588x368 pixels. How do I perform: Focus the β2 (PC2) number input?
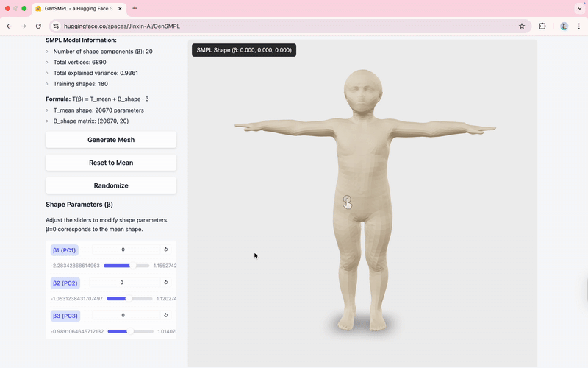pyautogui.click(x=124, y=283)
